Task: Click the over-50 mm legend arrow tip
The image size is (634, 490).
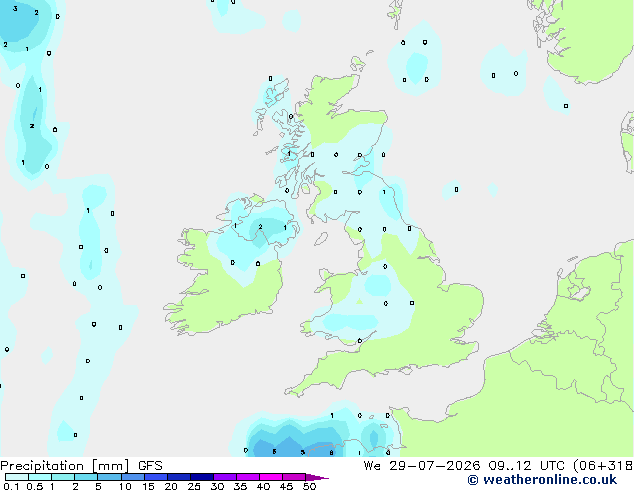Action: [317, 477]
